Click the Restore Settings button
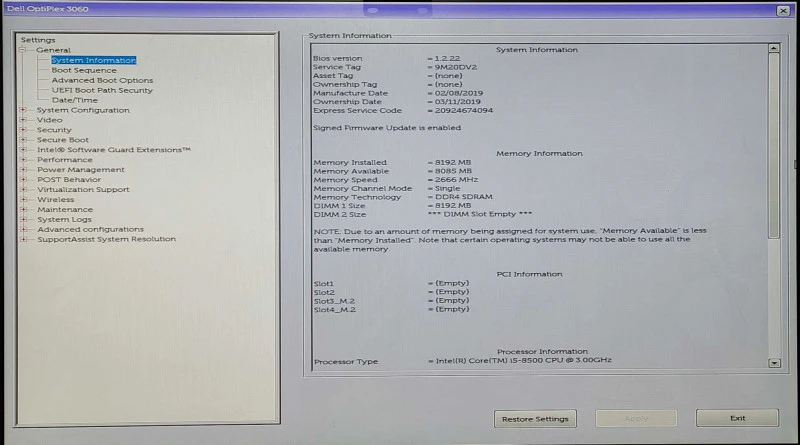This screenshot has width=800, height=445. 535,419
